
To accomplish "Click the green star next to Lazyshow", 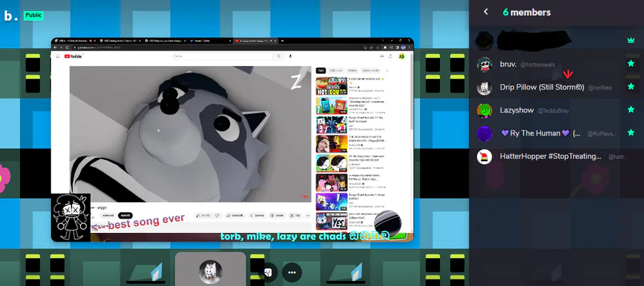I will 631,110.
